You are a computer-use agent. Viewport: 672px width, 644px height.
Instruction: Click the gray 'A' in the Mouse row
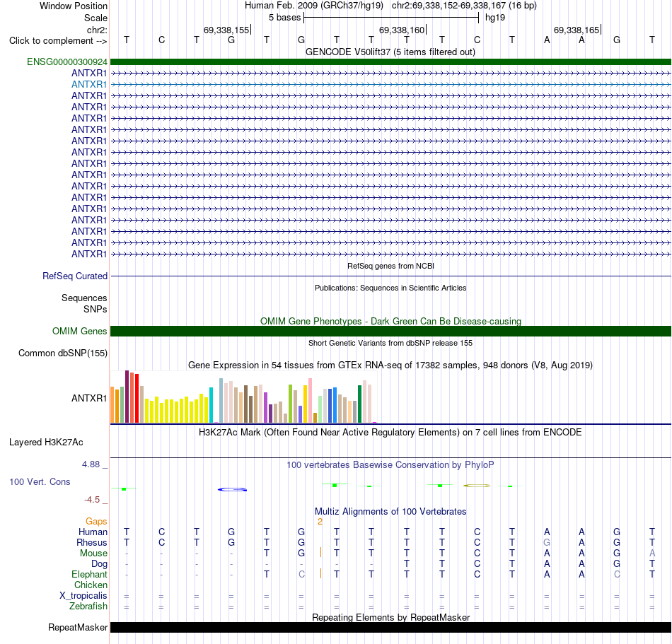pyautogui.click(x=652, y=554)
